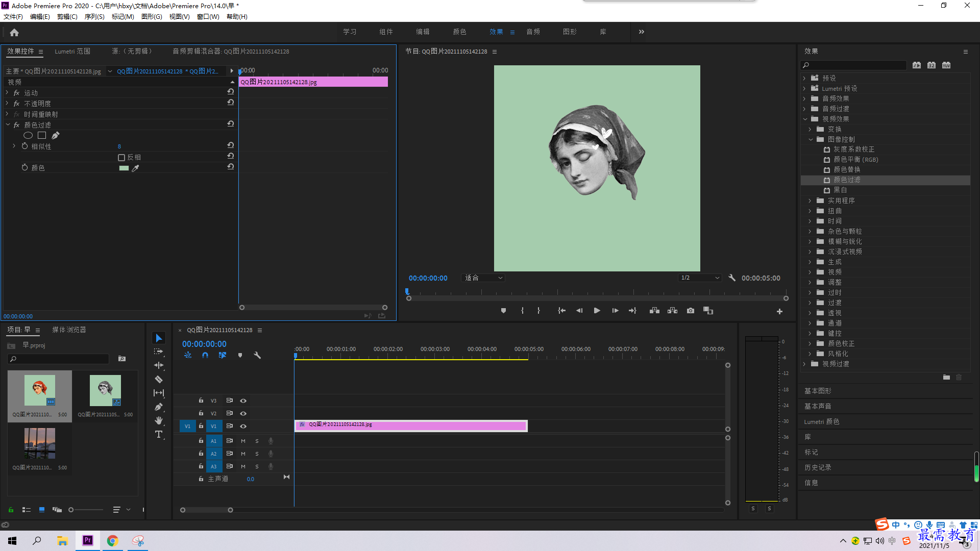Open the 序列(S) menu
Viewport: 980px width, 551px height.
94,17
